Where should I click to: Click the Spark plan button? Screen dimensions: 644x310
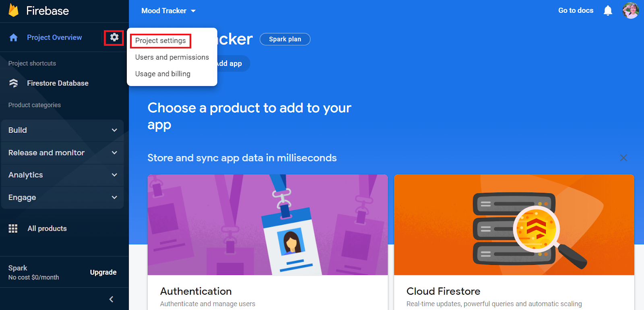click(x=285, y=39)
